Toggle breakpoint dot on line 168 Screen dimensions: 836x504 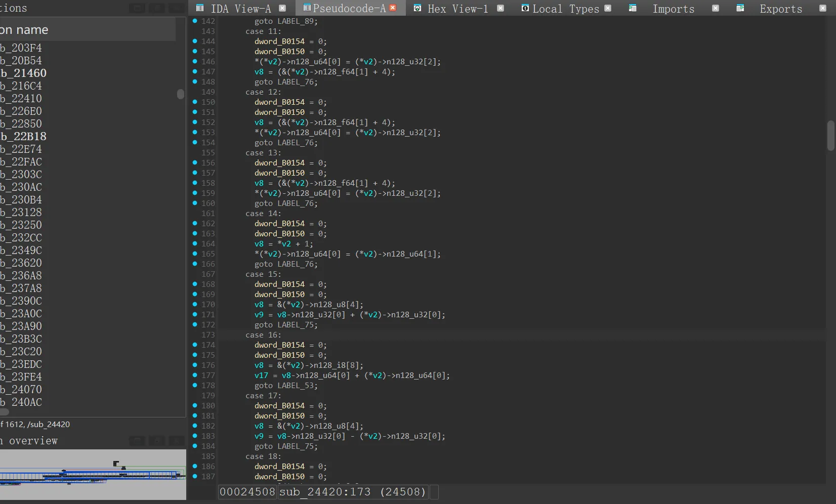click(x=195, y=284)
